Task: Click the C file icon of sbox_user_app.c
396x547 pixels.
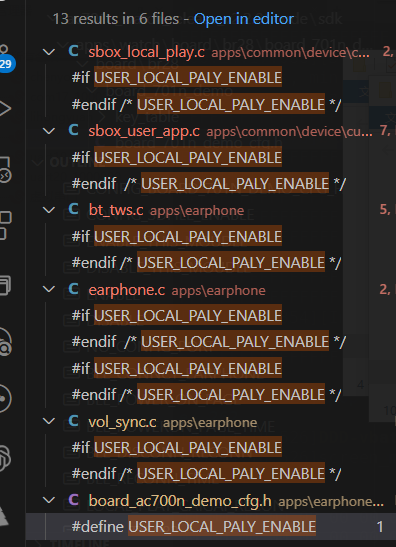Action: 74,130
